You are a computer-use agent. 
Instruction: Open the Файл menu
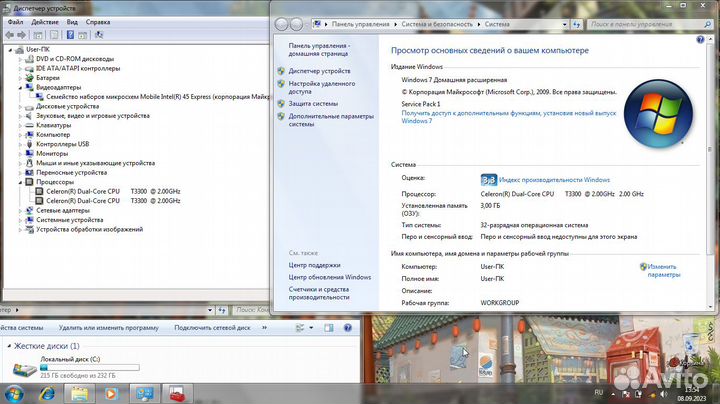click(13, 21)
